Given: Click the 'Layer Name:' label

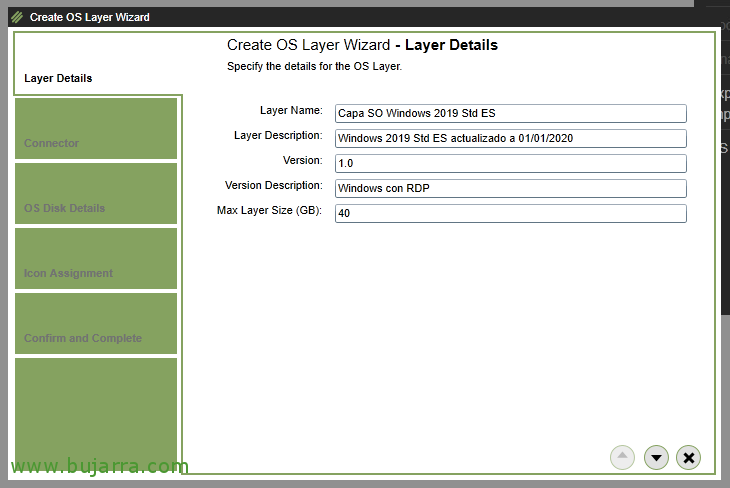Looking at the screenshot, I should 291,110.
